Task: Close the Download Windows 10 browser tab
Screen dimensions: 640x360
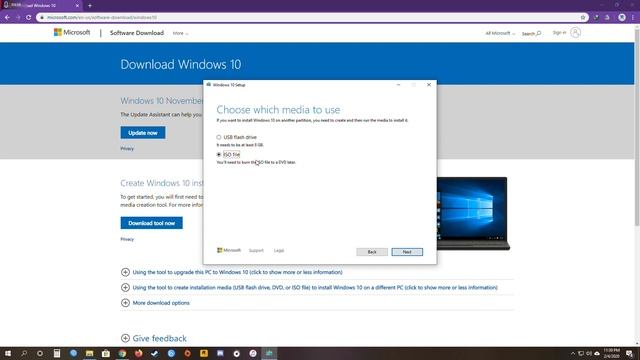Action: [x=78, y=6]
